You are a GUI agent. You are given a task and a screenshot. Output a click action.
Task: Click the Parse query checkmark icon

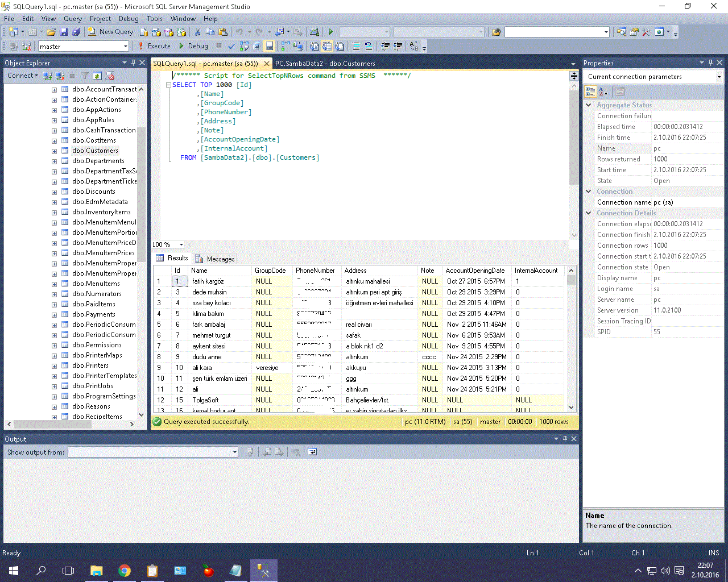pyautogui.click(x=231, y=46)
